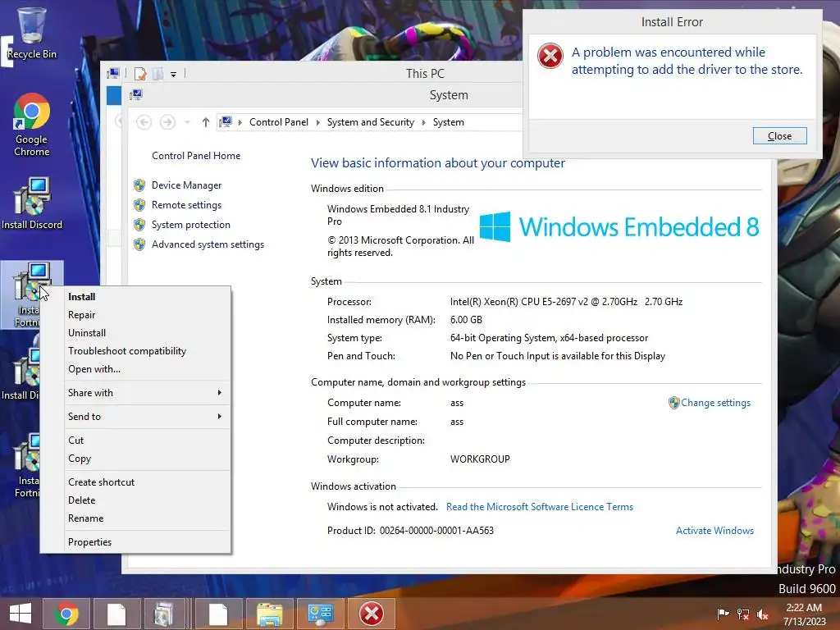Image resolution: width=840 pixels, height=630 pixels.
Task: Click the Change settings link
Action: pos(715,403)
